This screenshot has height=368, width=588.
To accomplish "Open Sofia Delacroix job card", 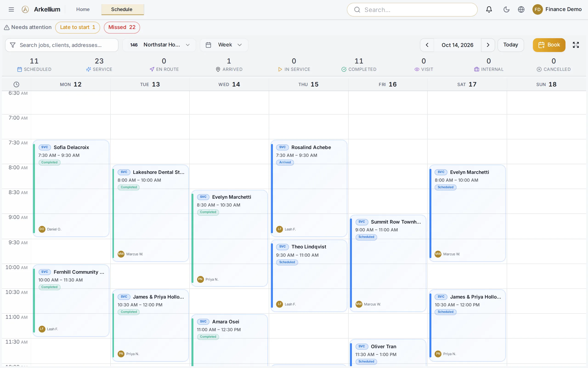I will click(71, 188).
